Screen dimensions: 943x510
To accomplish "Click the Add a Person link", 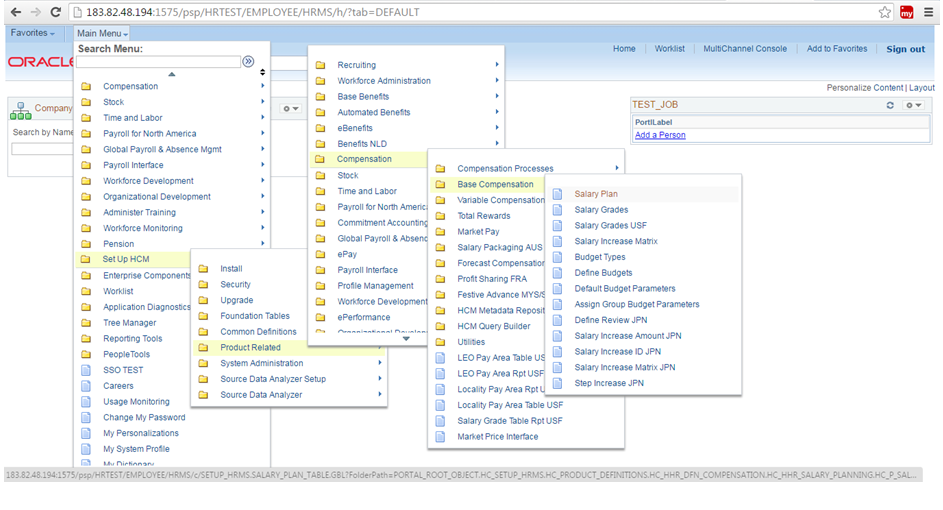I will click(660, 135).
